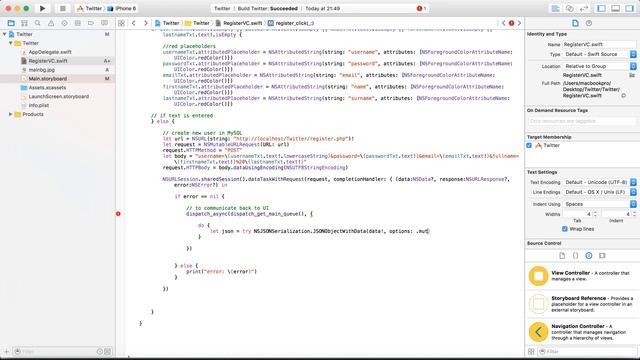Open the Text Encoding dropdown

[600, 182]
